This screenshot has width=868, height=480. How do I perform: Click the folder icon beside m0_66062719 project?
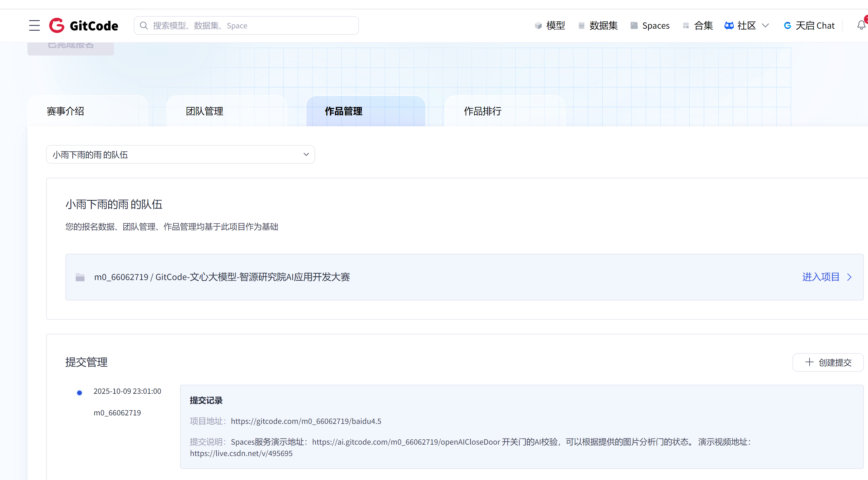(x=80, y=277)
